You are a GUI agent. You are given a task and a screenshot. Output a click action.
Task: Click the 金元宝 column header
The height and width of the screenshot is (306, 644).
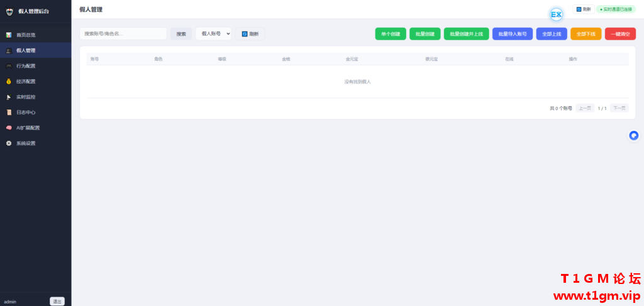point(352,59)
